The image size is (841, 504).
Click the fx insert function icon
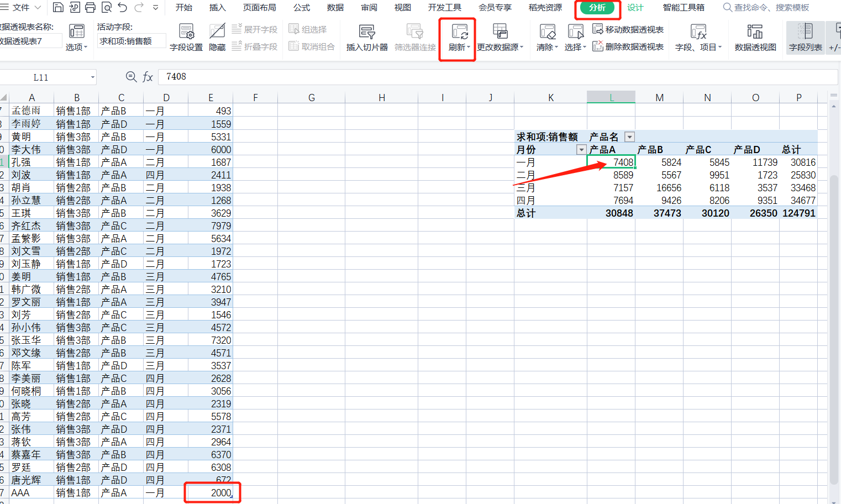(x=148, y=77)
